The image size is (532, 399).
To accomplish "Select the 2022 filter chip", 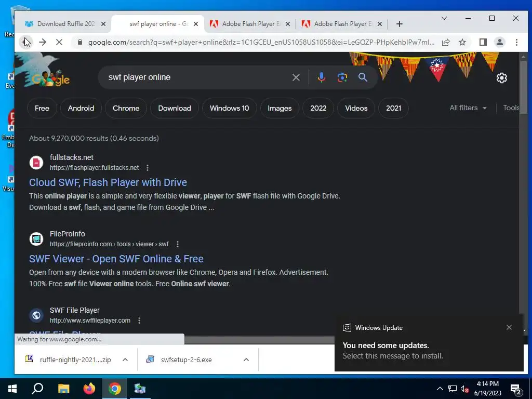I will coord(318,108).
